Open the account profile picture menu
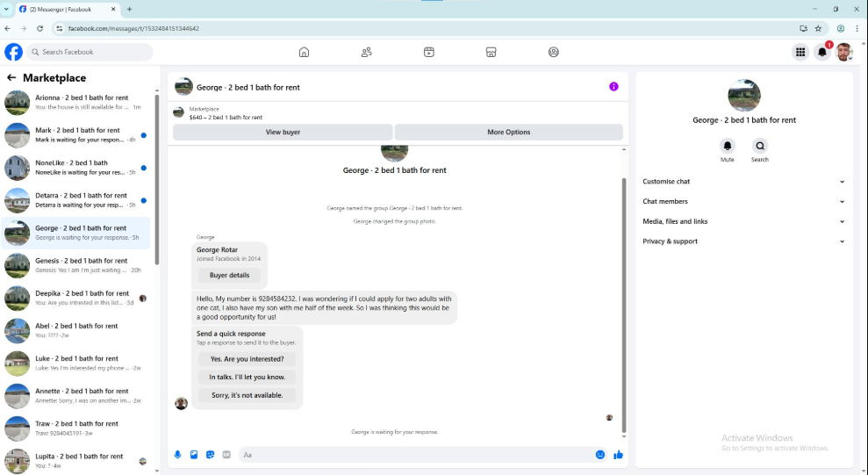Image resolution: width=868 pixels, height=475 pixels. tap(843, 52)
